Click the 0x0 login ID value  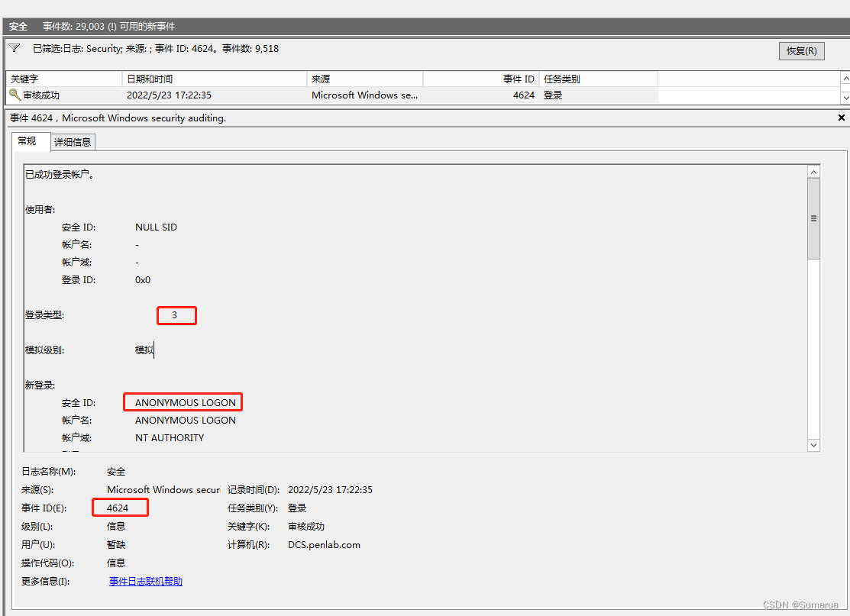pos(143,279)
